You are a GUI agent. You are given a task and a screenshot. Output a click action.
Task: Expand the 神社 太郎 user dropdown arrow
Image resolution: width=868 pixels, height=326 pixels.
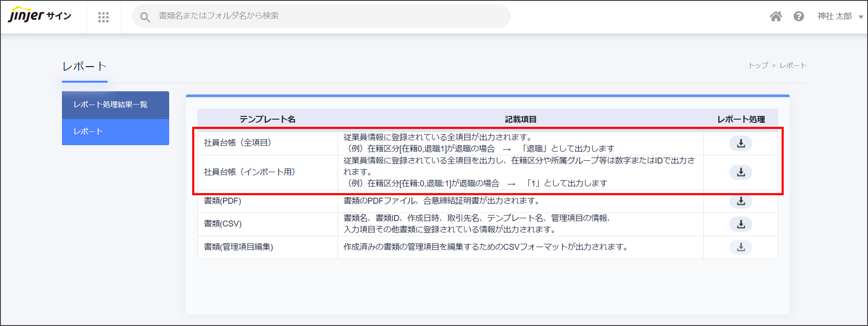click(860, 17)
